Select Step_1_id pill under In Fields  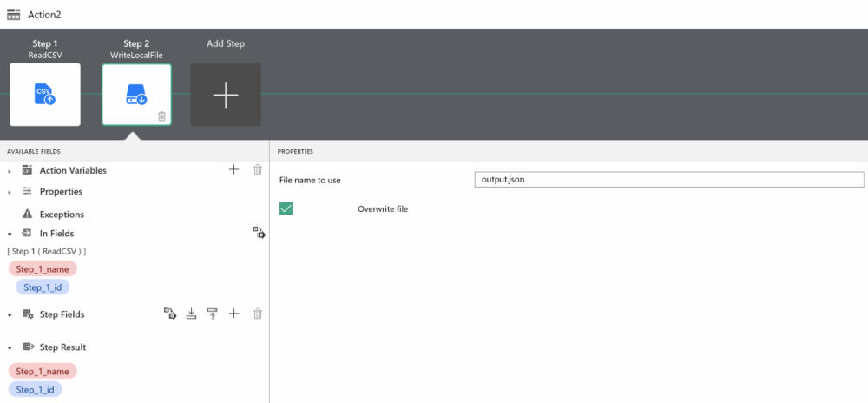(43, 287)
